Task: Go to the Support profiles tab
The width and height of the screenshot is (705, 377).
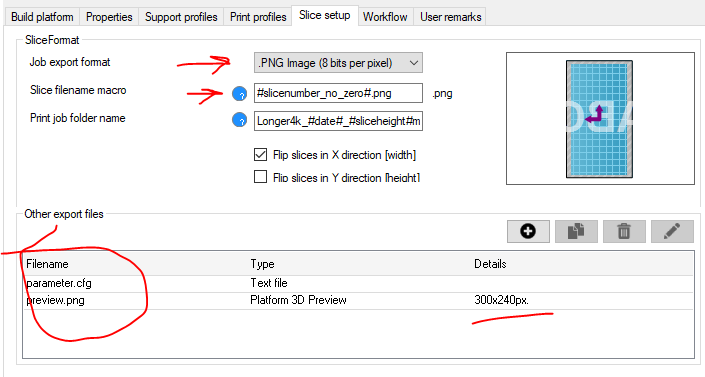Action: 181,17
